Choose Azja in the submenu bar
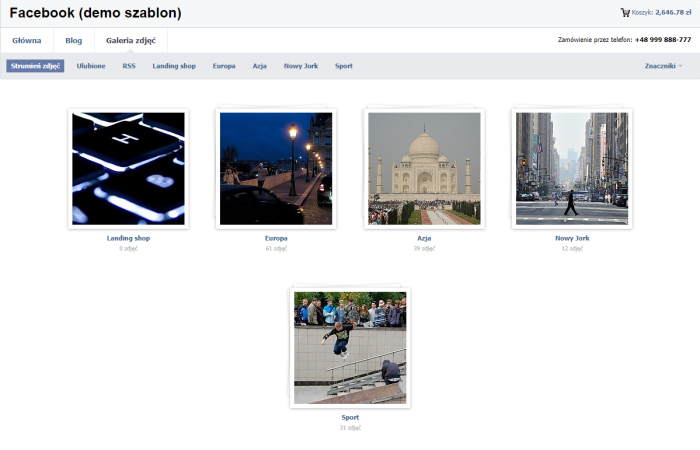The height and width of the screenshot is (450, 700). pyautogui.click(x=260, y=66)
